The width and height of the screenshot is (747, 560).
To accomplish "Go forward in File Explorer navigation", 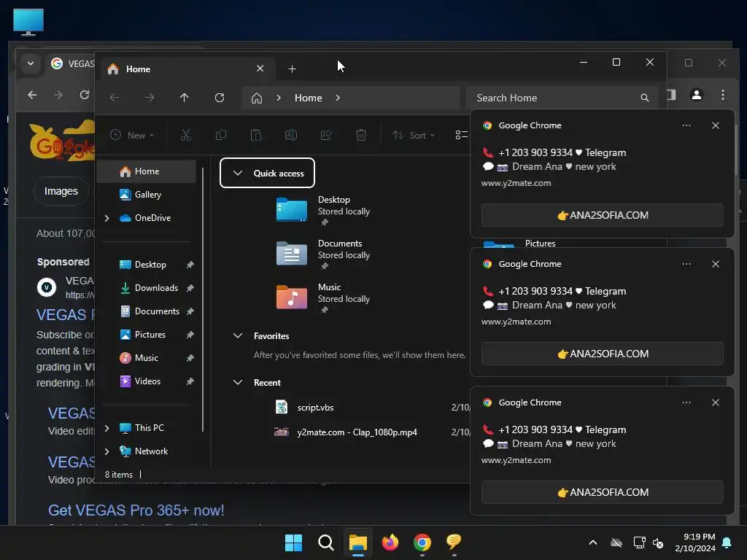I will click(150, 98).
